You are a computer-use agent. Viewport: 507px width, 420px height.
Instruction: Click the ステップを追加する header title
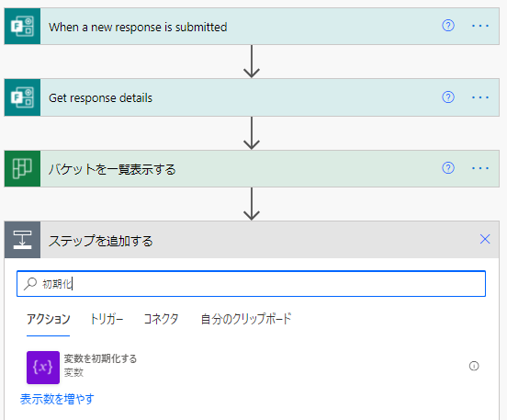pyautogui.click(x=100, y=241)
